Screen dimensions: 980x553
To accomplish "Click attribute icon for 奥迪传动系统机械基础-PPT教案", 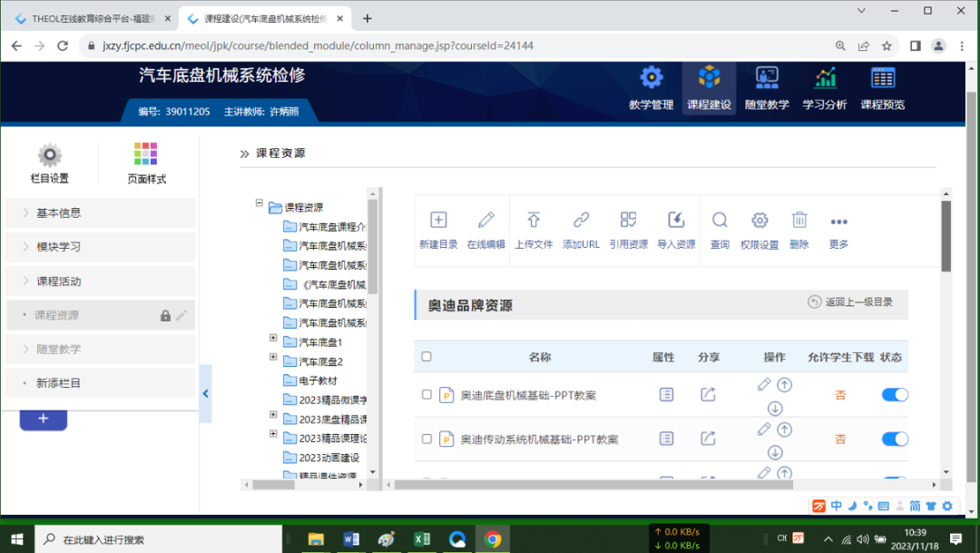I will [x=666, y=439].
